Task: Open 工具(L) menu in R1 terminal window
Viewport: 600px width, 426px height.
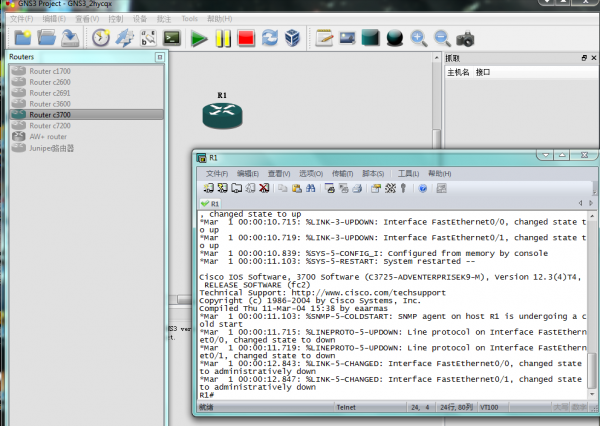Action: point(408,174)
